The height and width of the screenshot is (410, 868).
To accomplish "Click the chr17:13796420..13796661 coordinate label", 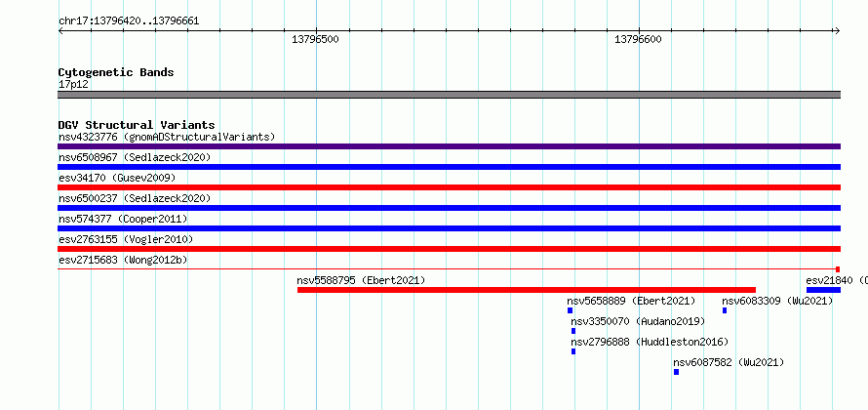I will 129,21.
